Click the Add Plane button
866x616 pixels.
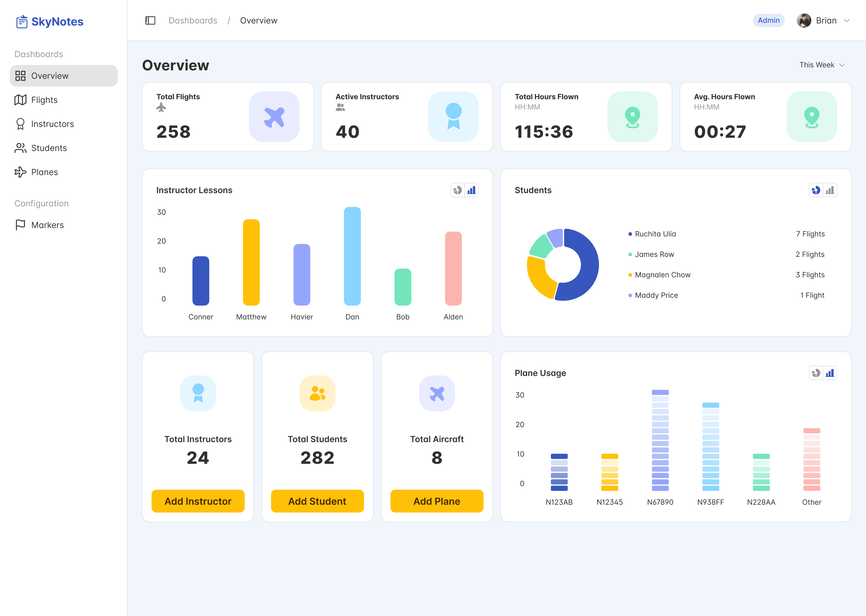pyautogui.click(x=437, y=501)
